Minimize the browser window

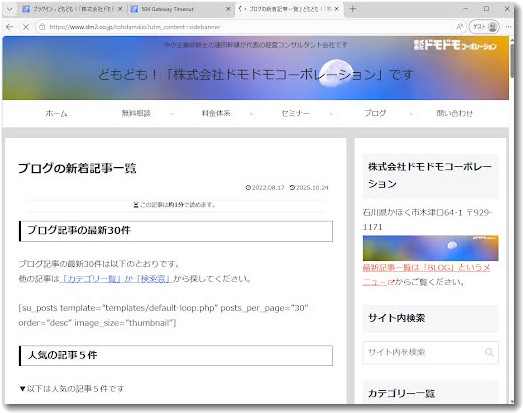(x=466, y=9)
